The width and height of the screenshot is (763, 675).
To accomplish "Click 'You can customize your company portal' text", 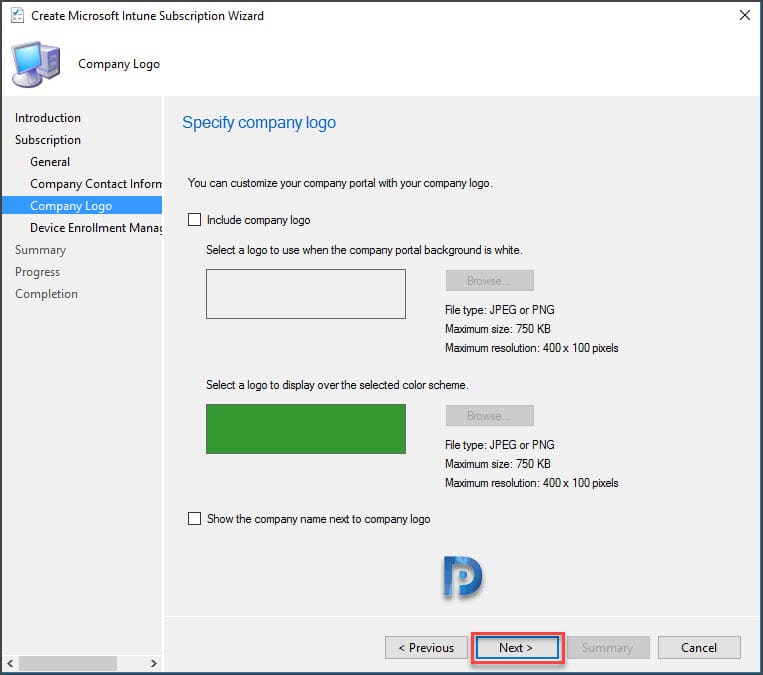I will point(340,183).
